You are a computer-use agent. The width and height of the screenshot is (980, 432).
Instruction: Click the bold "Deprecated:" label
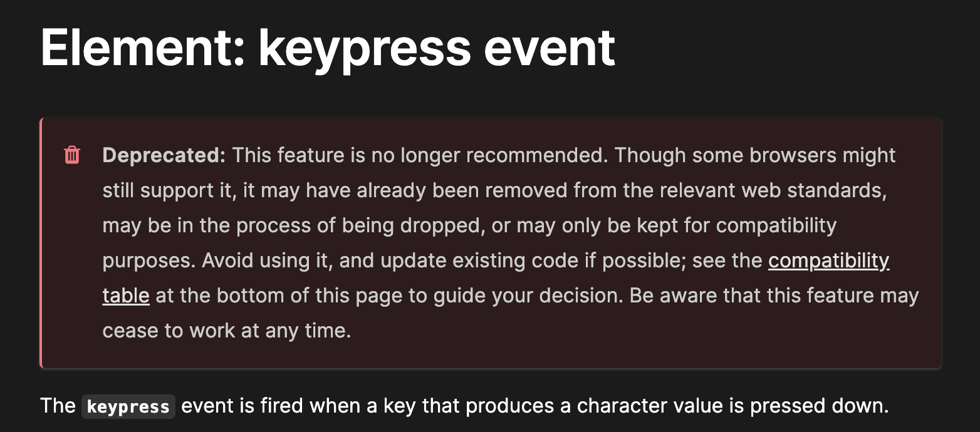pos(164,155)
